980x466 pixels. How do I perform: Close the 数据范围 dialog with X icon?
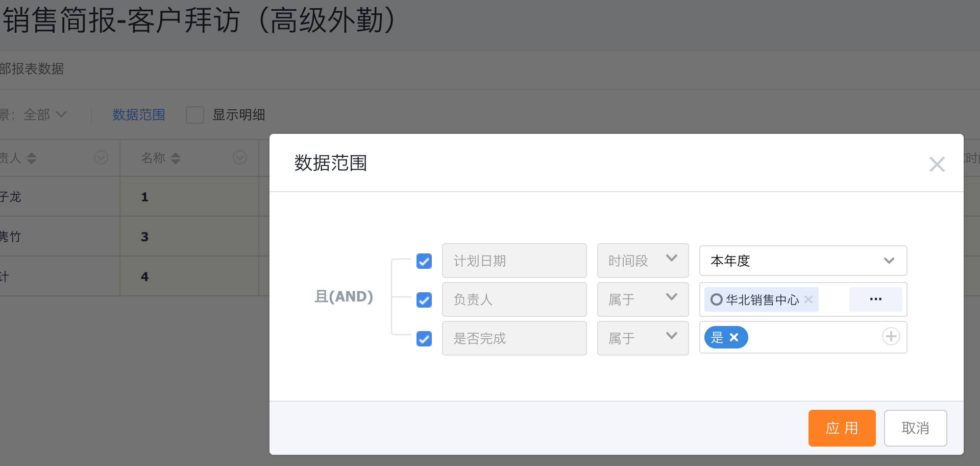[937, 164]
